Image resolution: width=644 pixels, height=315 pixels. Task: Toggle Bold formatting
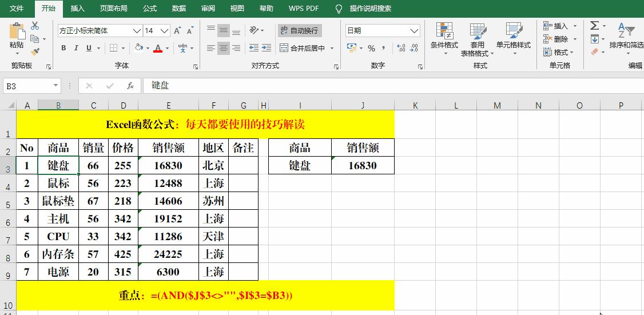click(x=63, y=48)
